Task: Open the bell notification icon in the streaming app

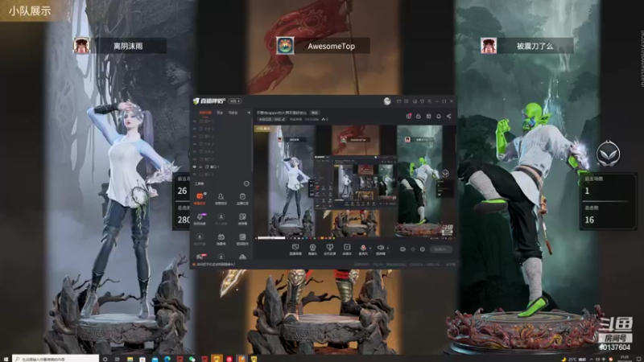Action: click(x=439, y=116)
